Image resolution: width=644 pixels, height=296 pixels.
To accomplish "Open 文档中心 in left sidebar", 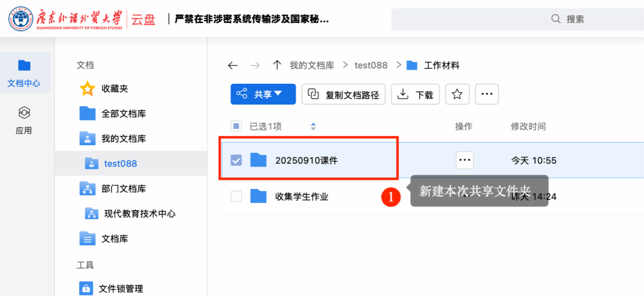I will point(24,74).
